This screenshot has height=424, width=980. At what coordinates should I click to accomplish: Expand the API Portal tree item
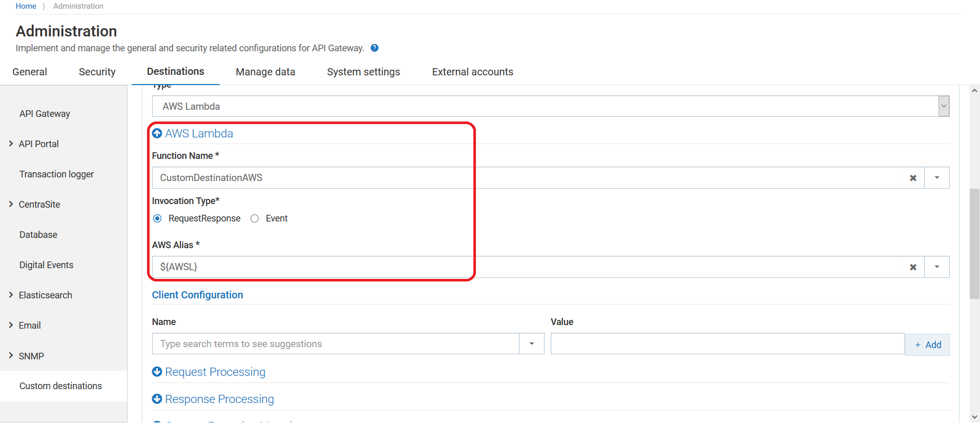pos(11,144)
